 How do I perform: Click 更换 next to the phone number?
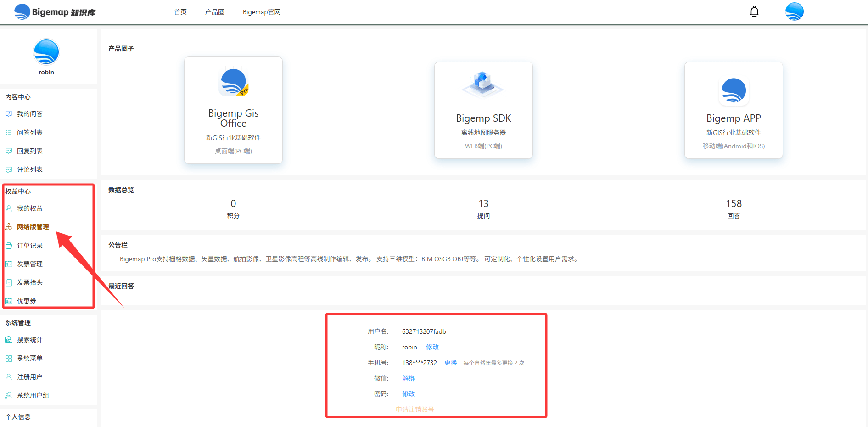[451, 363]
